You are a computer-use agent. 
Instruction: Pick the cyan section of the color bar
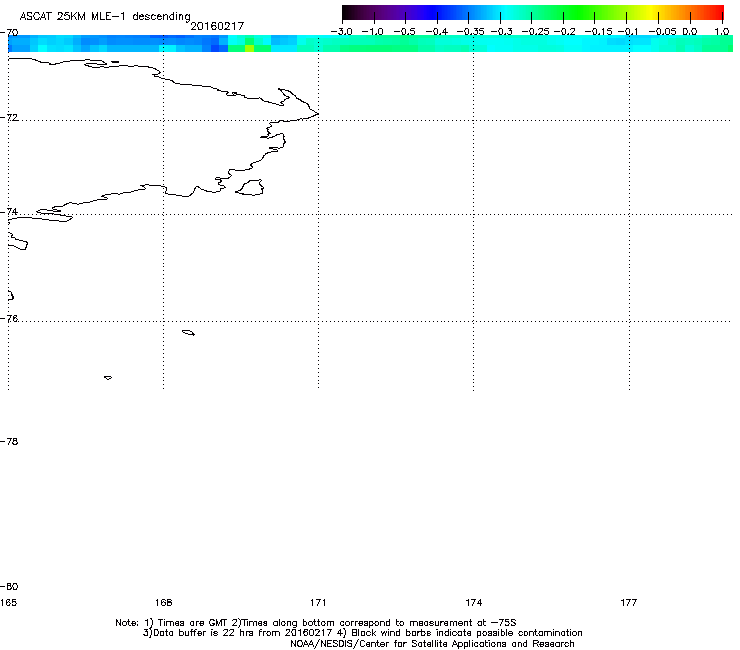[505, 12]
